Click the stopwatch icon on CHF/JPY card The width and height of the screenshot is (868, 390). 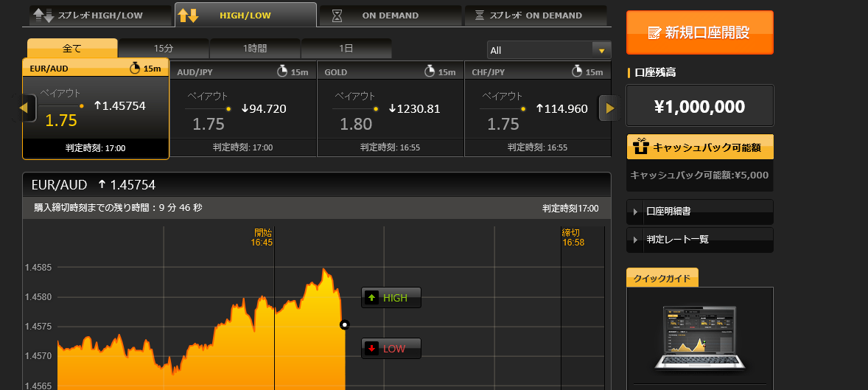click(577, 71)
